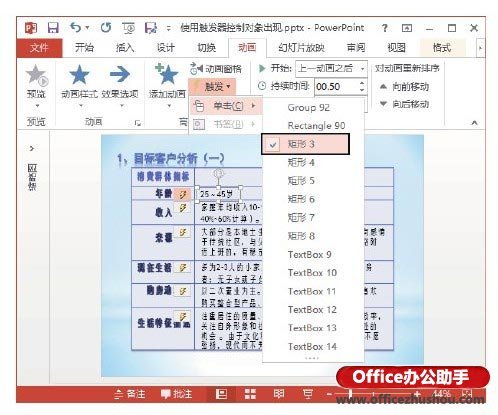Select checked 矩形 3 trigger item
This screenshot has height=415, width=498.
pos(305,144)
